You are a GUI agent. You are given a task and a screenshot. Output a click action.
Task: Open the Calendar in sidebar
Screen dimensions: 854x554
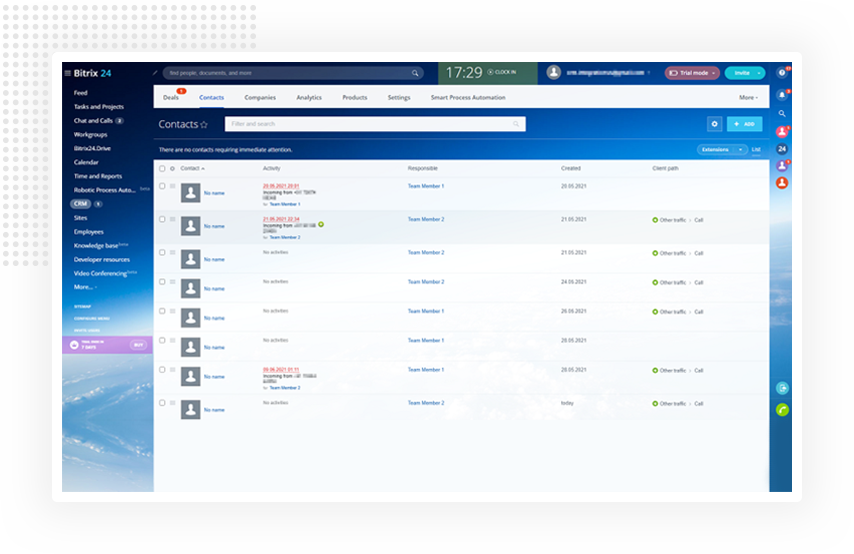(86, 162)
